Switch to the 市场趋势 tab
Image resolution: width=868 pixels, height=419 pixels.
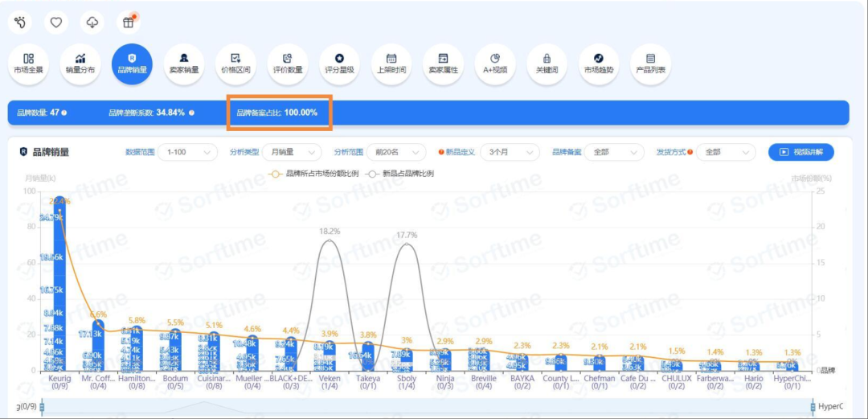coord(599,64)
